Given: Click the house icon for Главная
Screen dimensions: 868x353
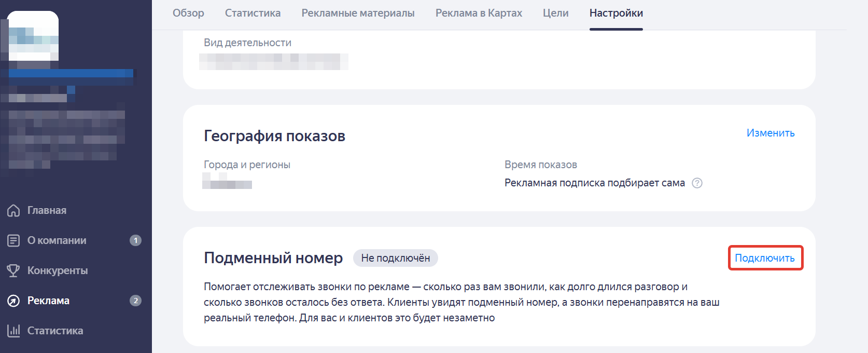Looking at the screenshot, I should point(13,210).
